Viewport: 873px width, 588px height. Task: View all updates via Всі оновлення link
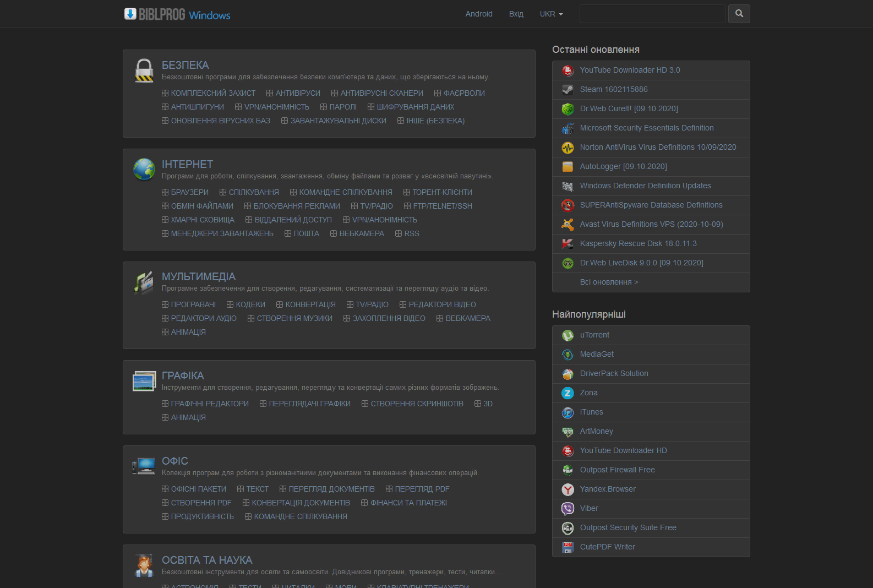coord(609,282)
